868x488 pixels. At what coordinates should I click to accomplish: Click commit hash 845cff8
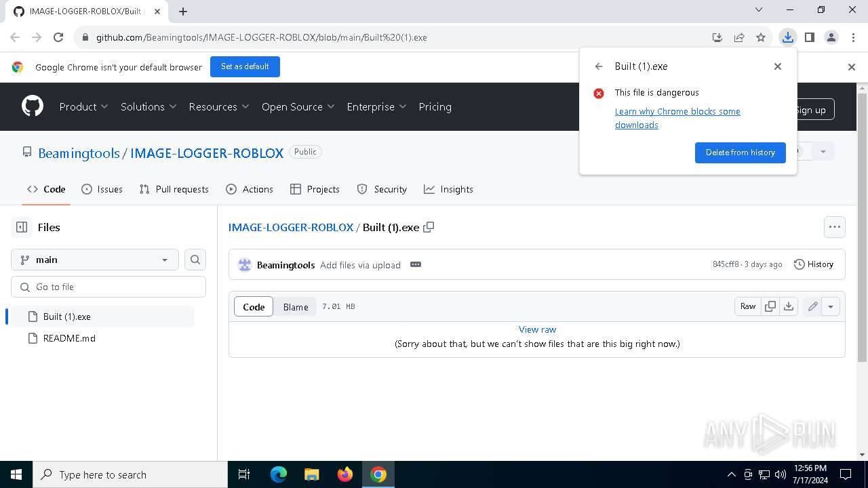[726, 264]
